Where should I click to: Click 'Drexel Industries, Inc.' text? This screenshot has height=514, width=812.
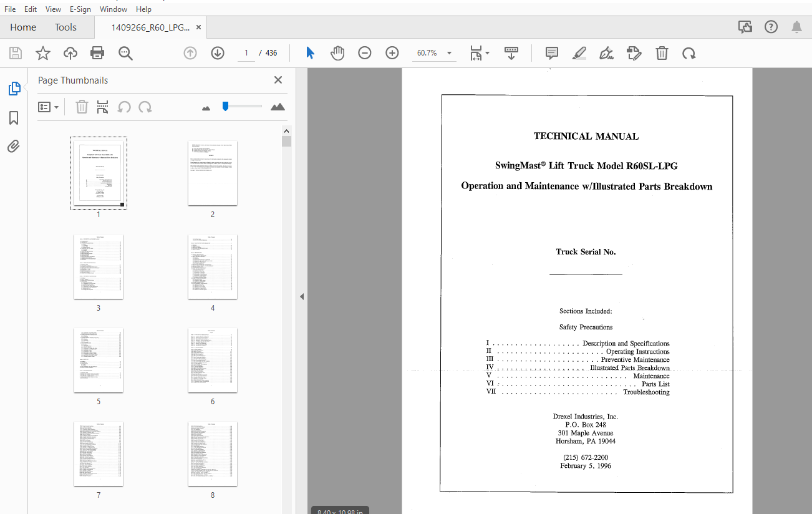pyautogui.click(x=585, y=417)
